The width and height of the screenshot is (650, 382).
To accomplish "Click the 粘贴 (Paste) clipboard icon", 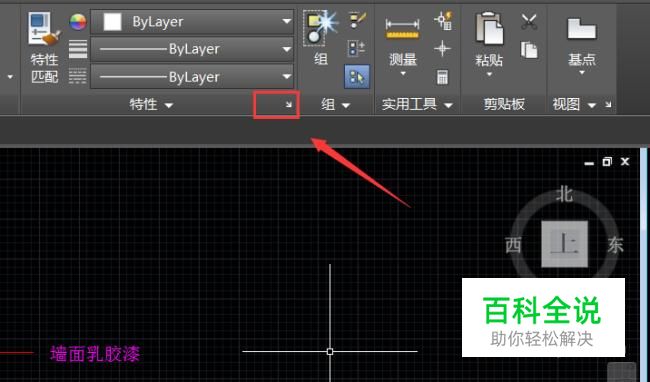I will (x=489, y=28).
